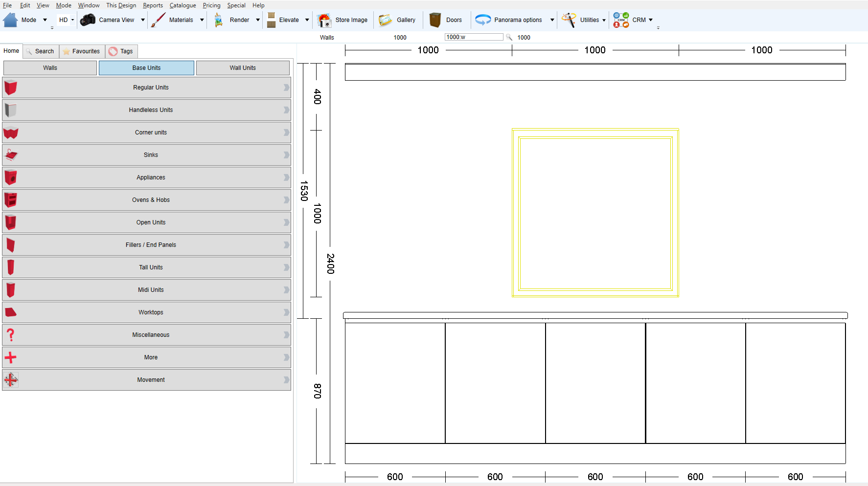Click the Sinks icon
868x486 pixels.
pos(11,155)
